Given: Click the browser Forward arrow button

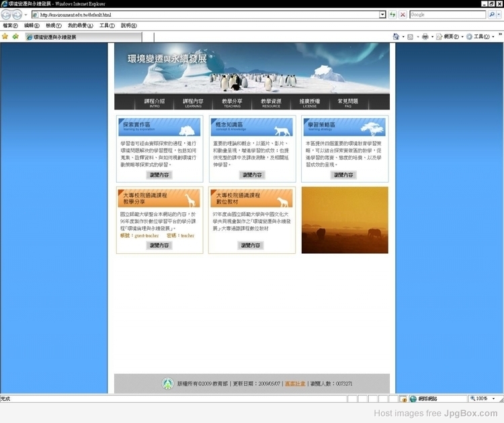Looking at the screenshot, I should (17, 14).
